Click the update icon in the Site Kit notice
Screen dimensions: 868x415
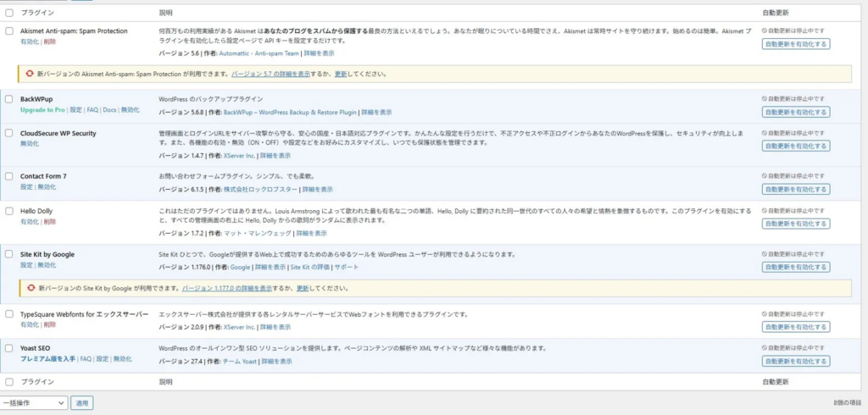(x=30, y=288)
